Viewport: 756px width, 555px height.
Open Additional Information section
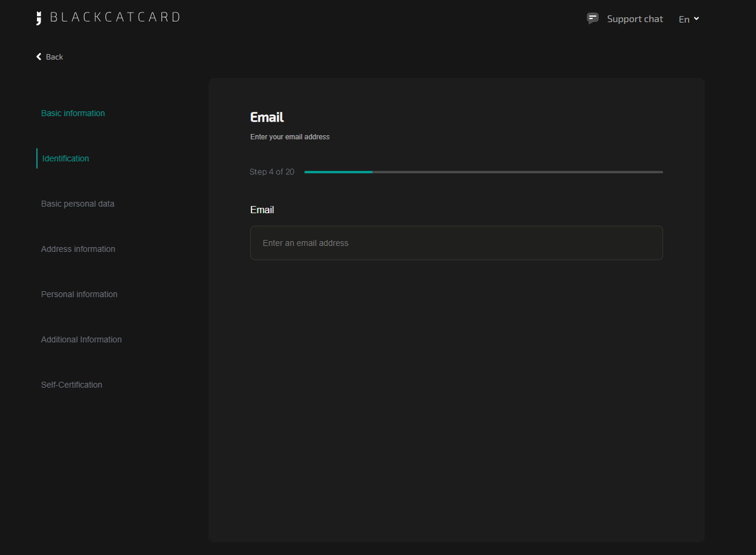81,339
